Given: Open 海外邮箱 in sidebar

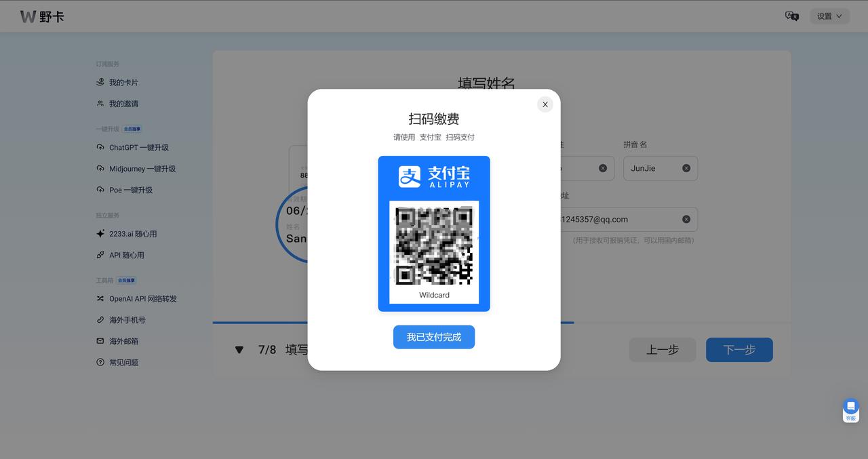Looking at the screenshot, I should 123,341.
